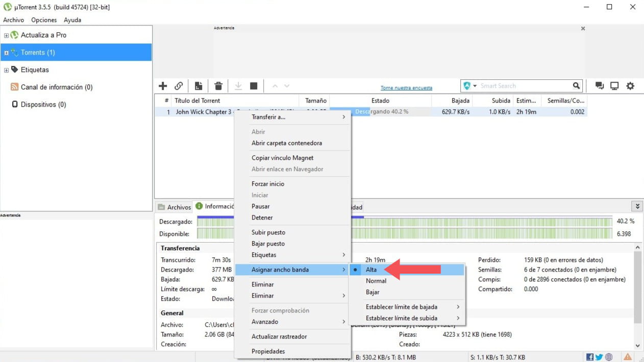
Task: Open the Etiquetas submenu in context menu
Action: (293, 255)
